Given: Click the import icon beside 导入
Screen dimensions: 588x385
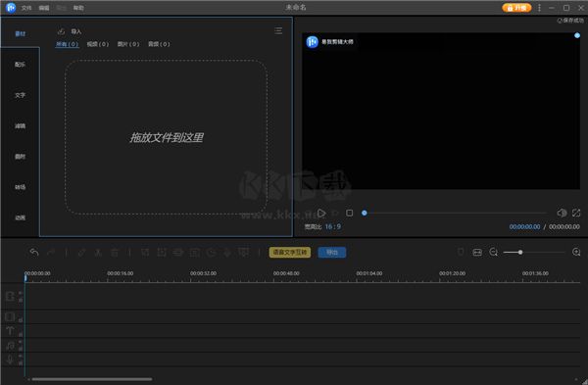Looking at the screenshot, I should point(61,31).
